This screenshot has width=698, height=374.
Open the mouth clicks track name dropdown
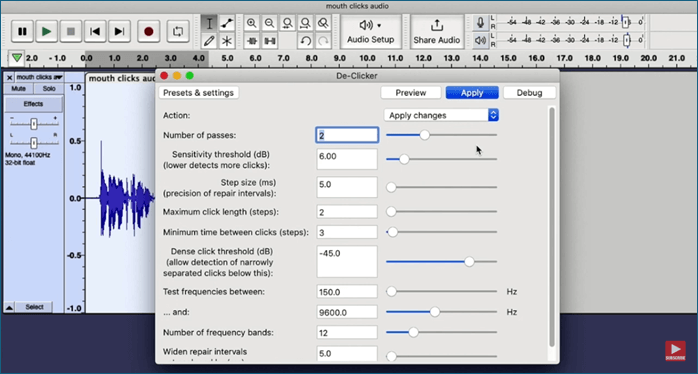pos(39,77)
